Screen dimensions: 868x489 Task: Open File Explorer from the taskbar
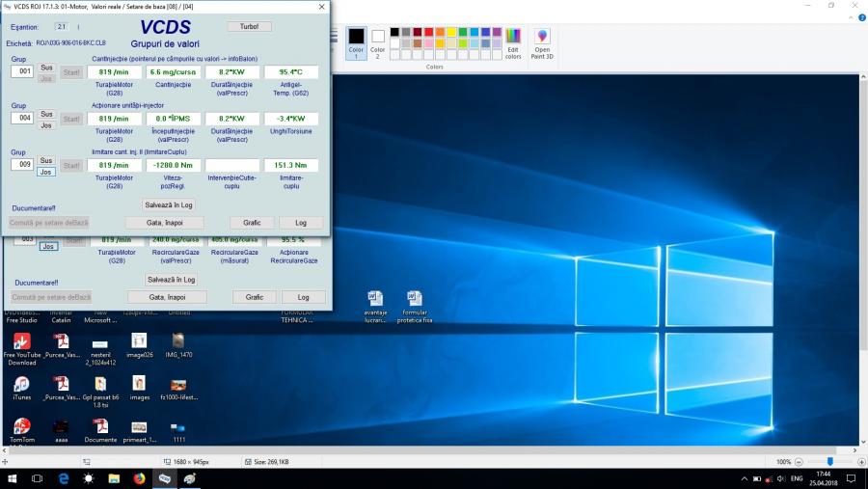[x=114, y=478]
